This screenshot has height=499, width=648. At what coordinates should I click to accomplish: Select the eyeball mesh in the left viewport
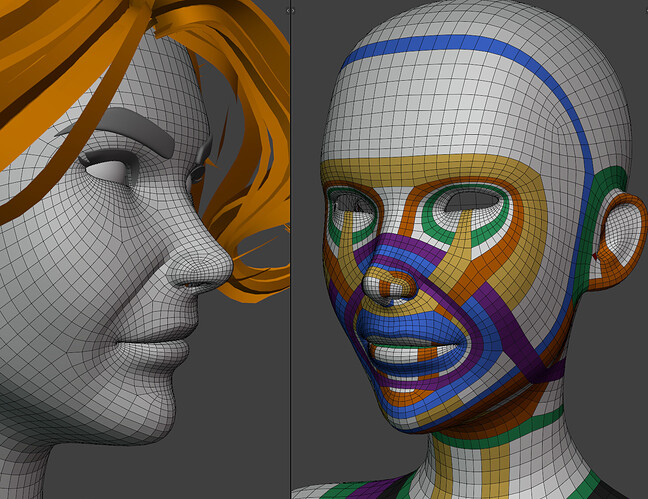107,170
